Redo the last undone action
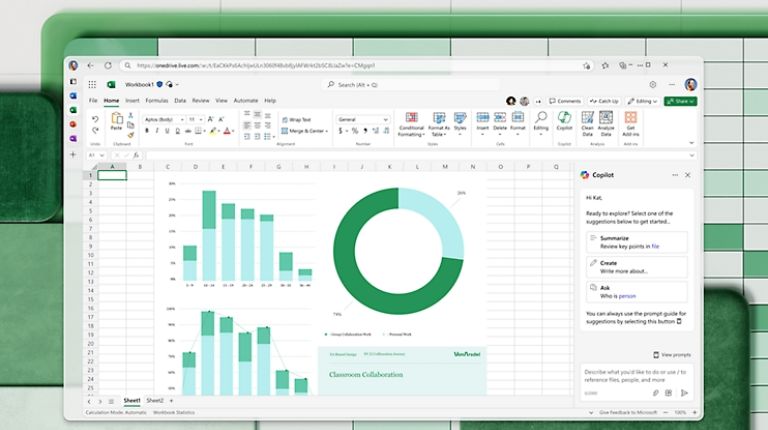 95,130
